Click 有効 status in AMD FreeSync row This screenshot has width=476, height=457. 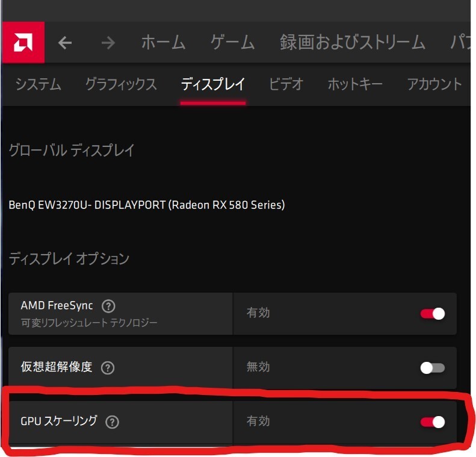click(x=258, y=312)
